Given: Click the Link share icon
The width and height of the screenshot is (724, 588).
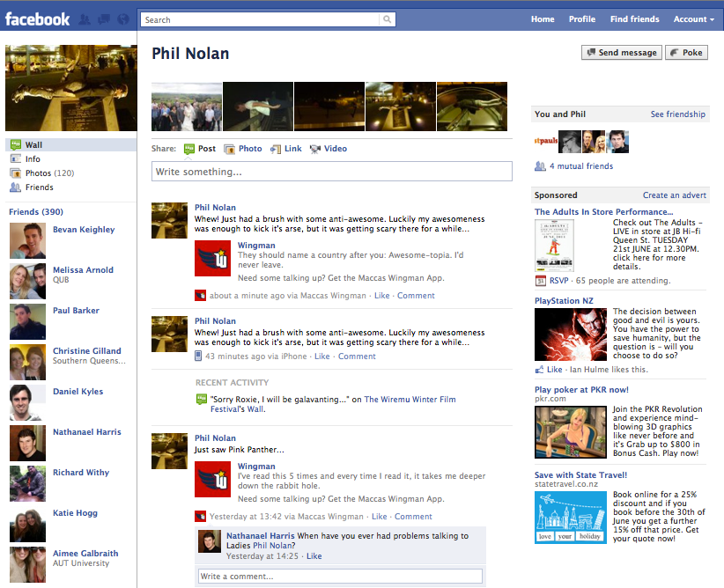Looking at the screenshot, I should point(276,149).
